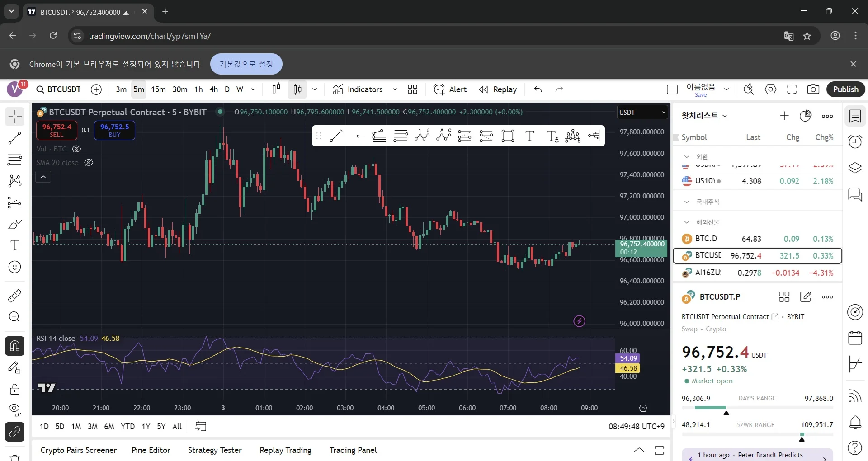The width and height of the screenshot is (868, 461).
Task: Toggle SMA 20 close indicator visibility
Action: point(89,163)
